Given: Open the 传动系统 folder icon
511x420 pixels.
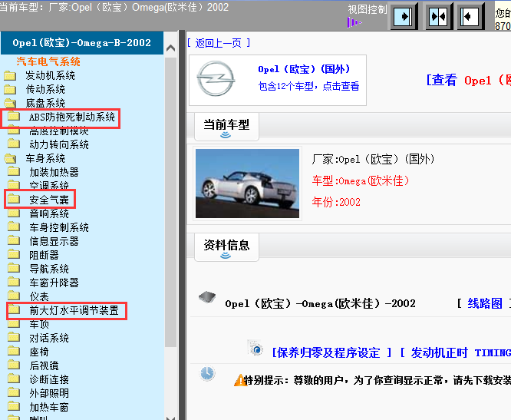Looking at the screenshot, I should [10, 89].
